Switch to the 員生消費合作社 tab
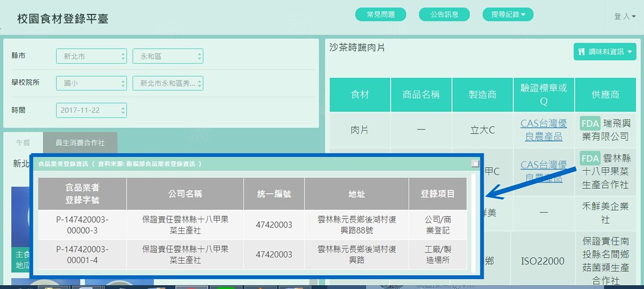Screen dimensions: 644x289 (80, 143)
